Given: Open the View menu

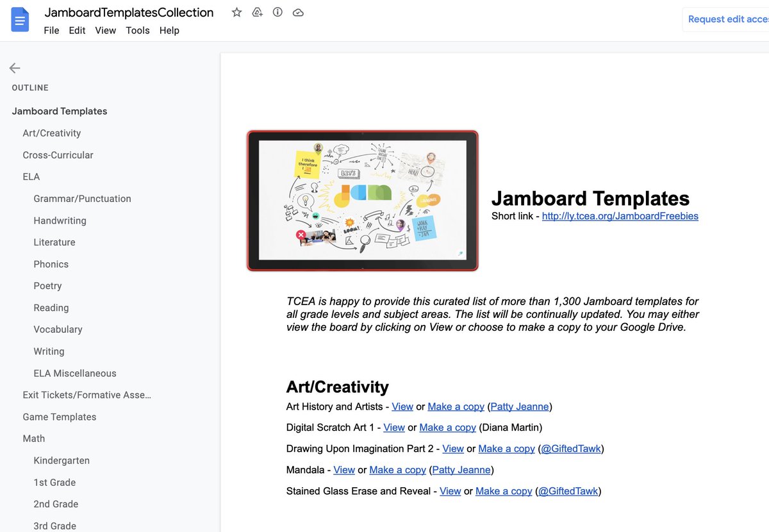Looking at the screenshot, I should (x=106, y=30).
